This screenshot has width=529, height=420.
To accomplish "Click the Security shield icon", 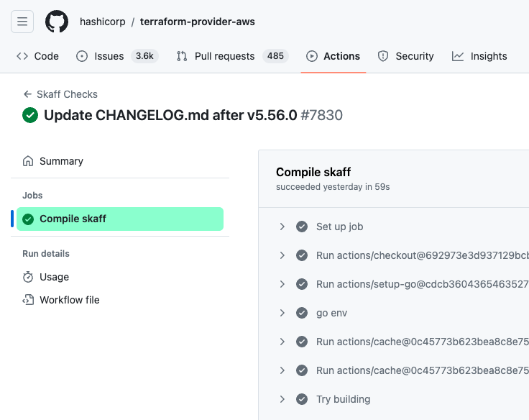I will click(x=383, y=56).
